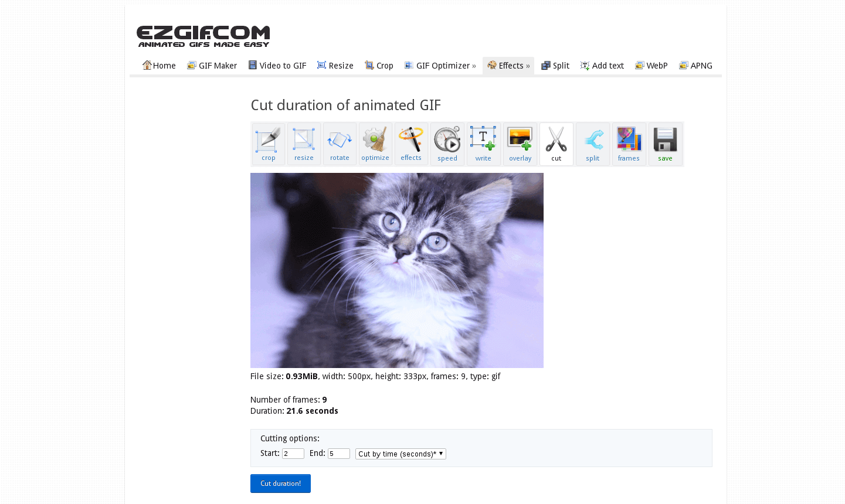The image size is (845, 504).
Task: Open Video to GIF menu item
Action: 277,66
